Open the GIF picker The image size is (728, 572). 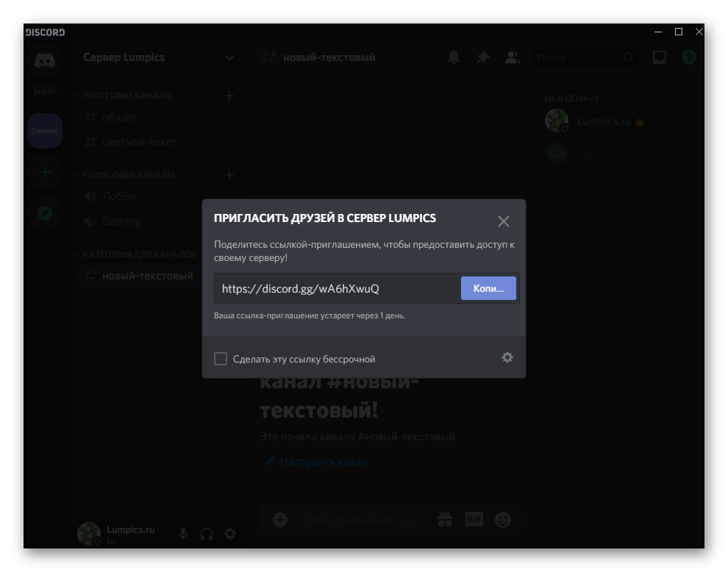pos(474,519)
